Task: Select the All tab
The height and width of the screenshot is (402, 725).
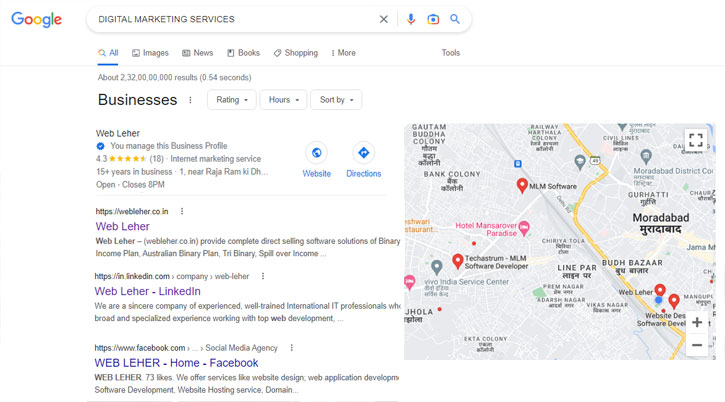Action: (x=108, y=53)
